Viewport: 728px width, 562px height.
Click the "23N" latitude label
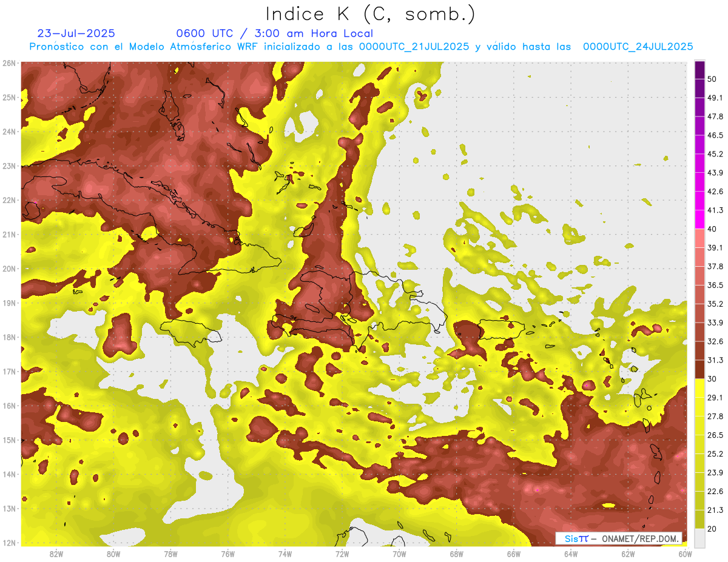point(9,166)
